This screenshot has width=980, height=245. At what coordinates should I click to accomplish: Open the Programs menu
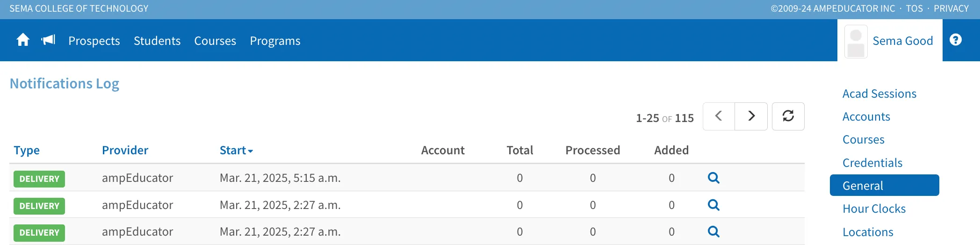pyautogui.click(x=275, y=41)
